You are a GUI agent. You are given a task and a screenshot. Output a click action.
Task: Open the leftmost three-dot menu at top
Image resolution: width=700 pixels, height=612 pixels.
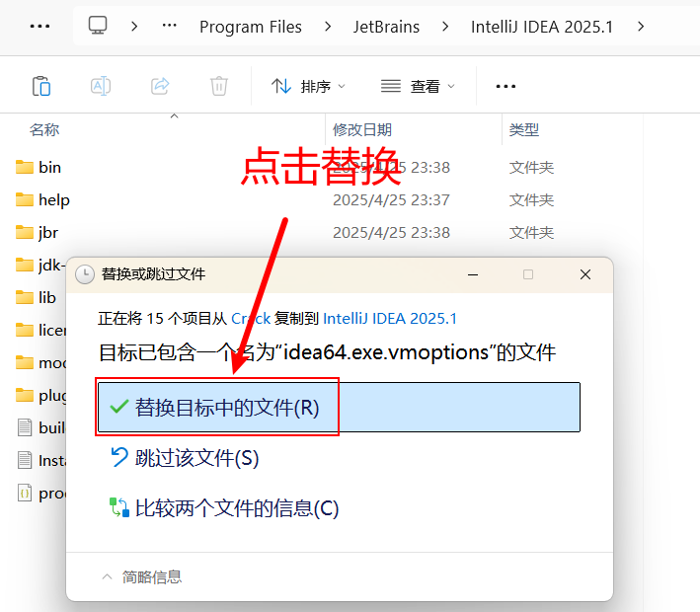39,27
